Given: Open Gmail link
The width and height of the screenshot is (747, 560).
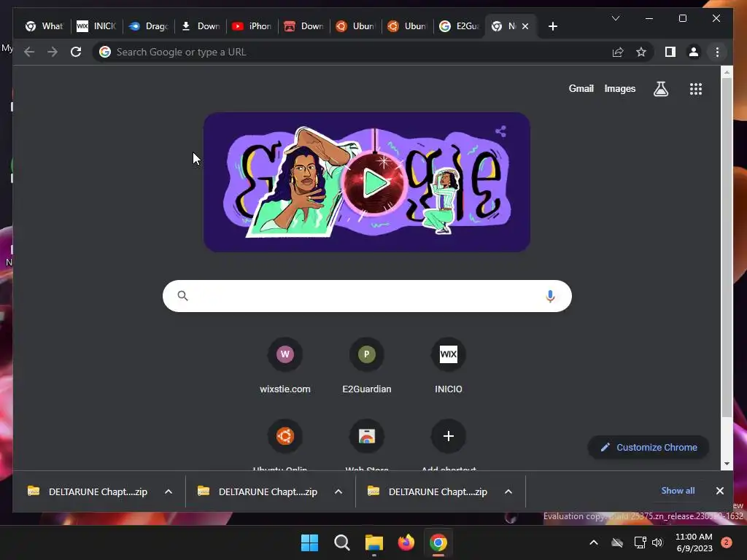Looking at the screenshot, I should pos(581,88).
